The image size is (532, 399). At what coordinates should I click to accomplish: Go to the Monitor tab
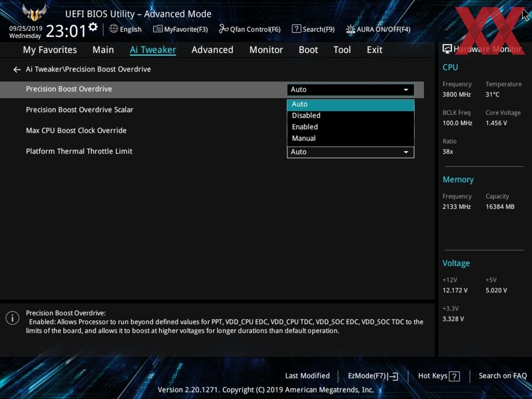[266, 50]
